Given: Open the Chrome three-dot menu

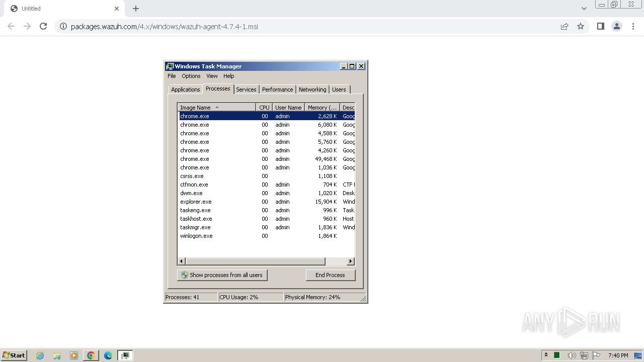Looking at the screenshot, I should pos(633,26).
